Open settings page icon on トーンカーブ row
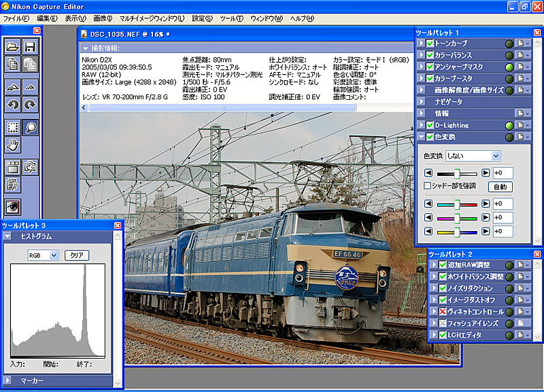The width and height of the screenshot is (544, 392). click(521, 43)
